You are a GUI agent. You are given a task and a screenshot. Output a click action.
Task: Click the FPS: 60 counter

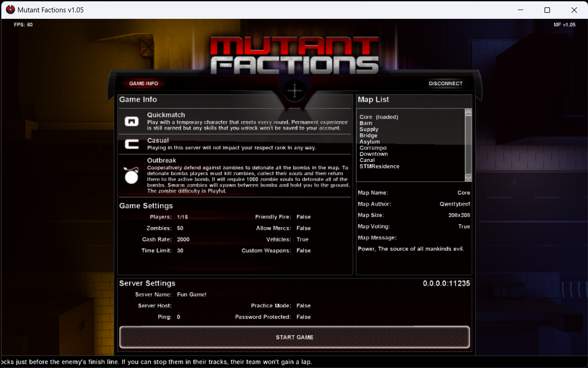click(x=23, y=25)
